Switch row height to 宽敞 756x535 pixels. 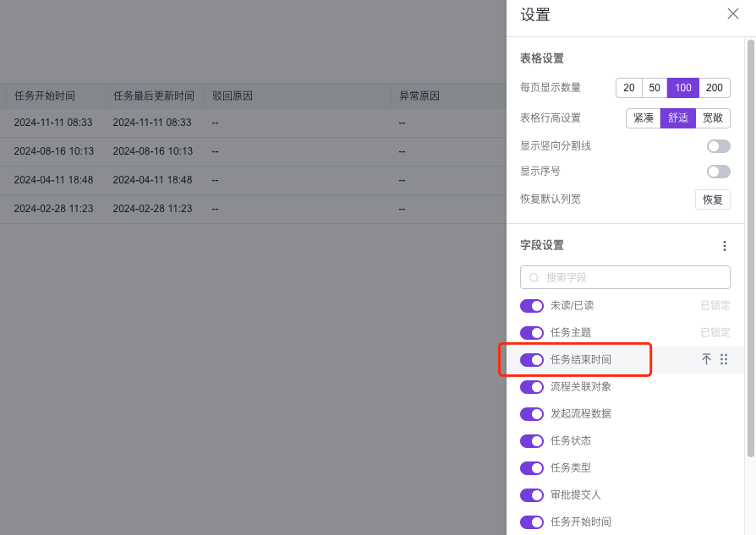coord(712,117)
